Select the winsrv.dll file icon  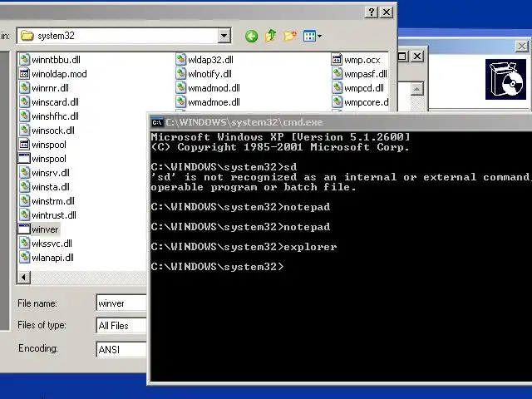(x=24, y=173)
